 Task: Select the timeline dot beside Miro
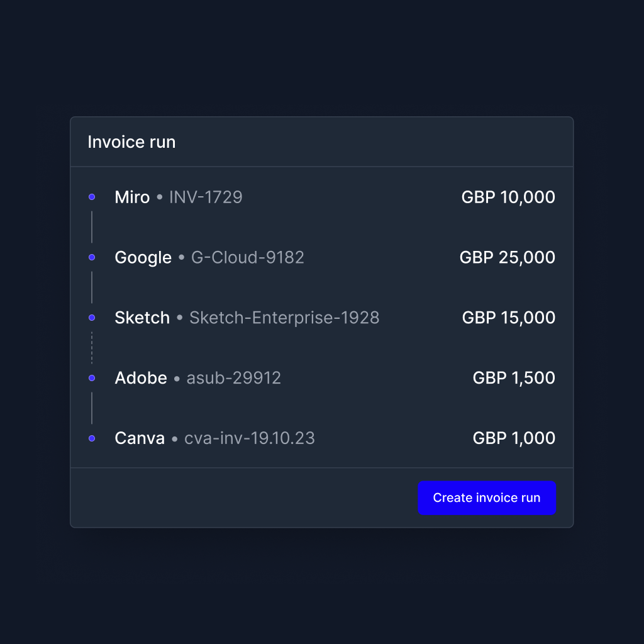92,197
